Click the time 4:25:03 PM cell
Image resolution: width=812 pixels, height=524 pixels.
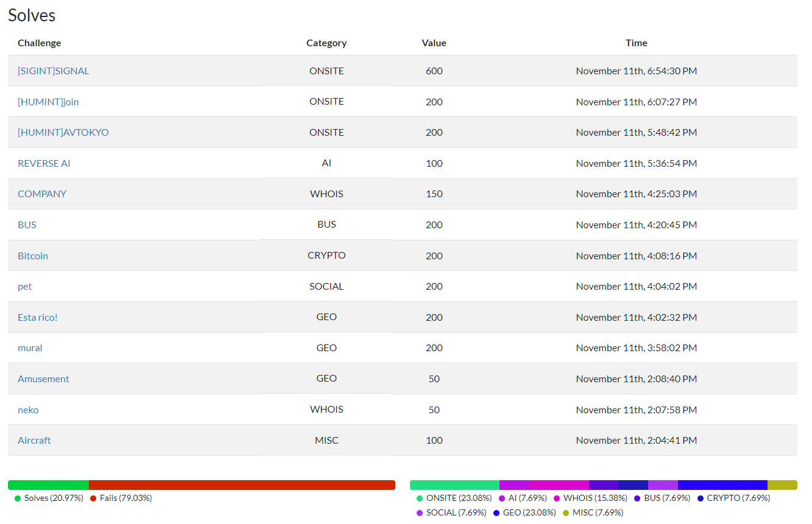(x=637, y=194)
